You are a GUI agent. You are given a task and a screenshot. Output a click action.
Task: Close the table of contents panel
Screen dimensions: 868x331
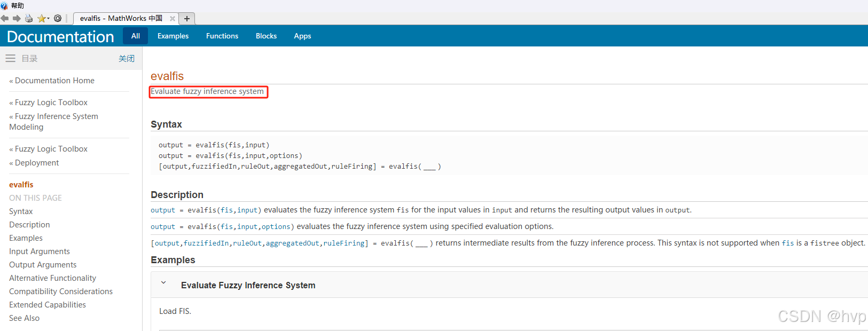127,58
